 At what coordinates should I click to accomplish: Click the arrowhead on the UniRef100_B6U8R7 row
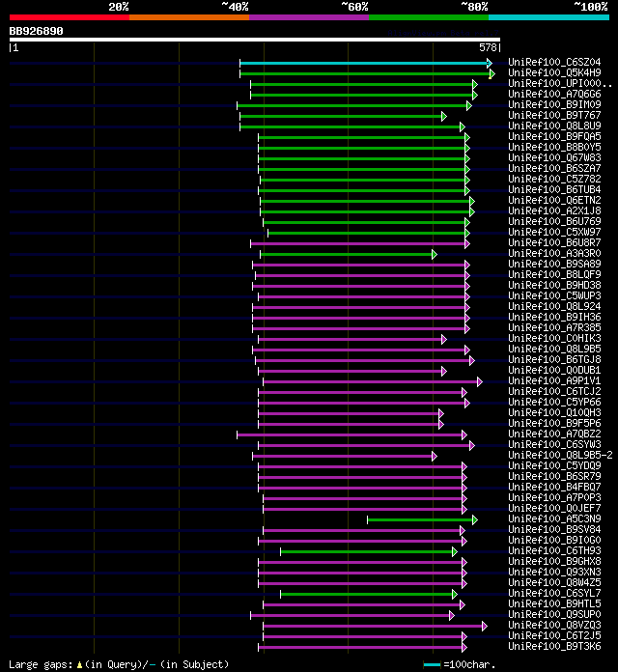pos(467,244)
